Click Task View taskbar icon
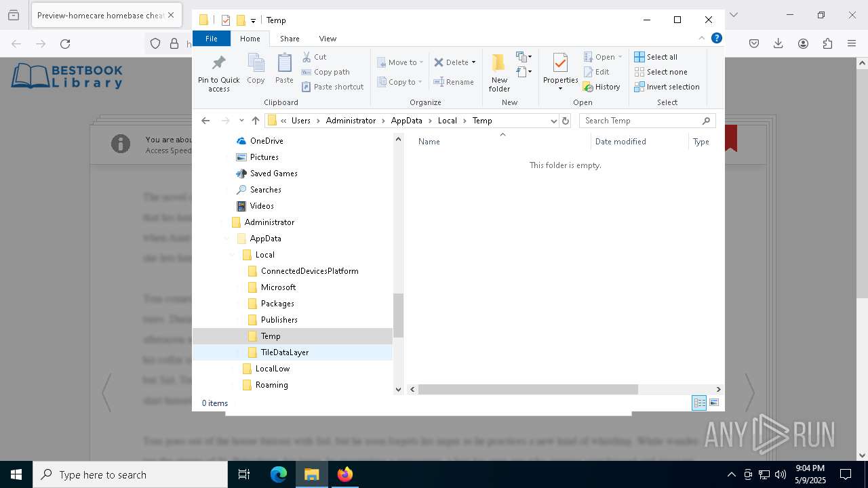Screen dimensions: 868x488 click(244, 474)
